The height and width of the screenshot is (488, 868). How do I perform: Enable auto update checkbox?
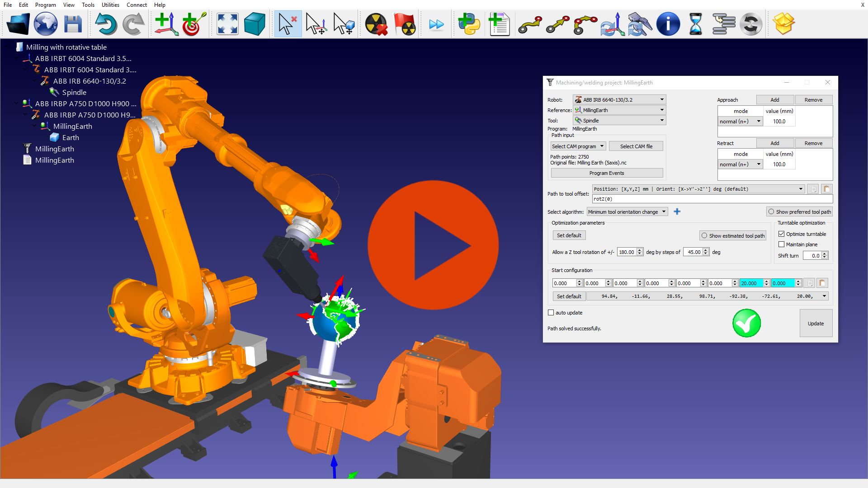(550, 312)
